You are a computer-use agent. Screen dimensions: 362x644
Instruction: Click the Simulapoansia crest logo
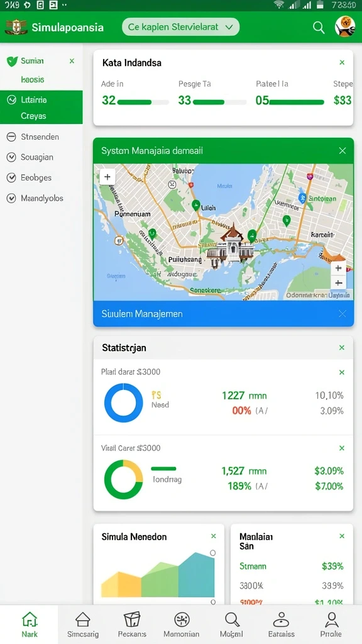click(x=16, y=28)
